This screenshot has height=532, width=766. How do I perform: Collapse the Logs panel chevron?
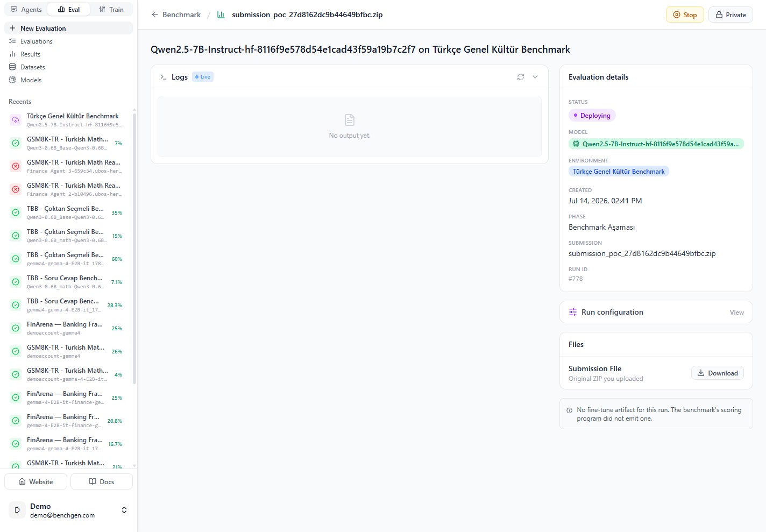coord(535,77)
